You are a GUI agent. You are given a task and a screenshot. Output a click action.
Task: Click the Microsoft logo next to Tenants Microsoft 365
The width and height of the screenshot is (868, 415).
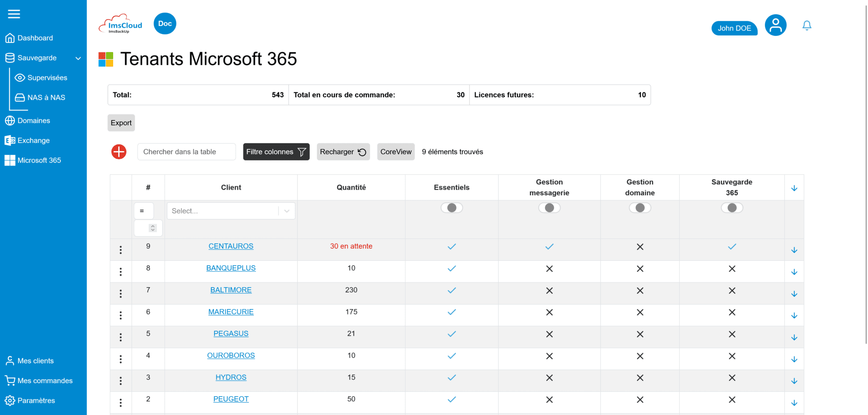105,59
